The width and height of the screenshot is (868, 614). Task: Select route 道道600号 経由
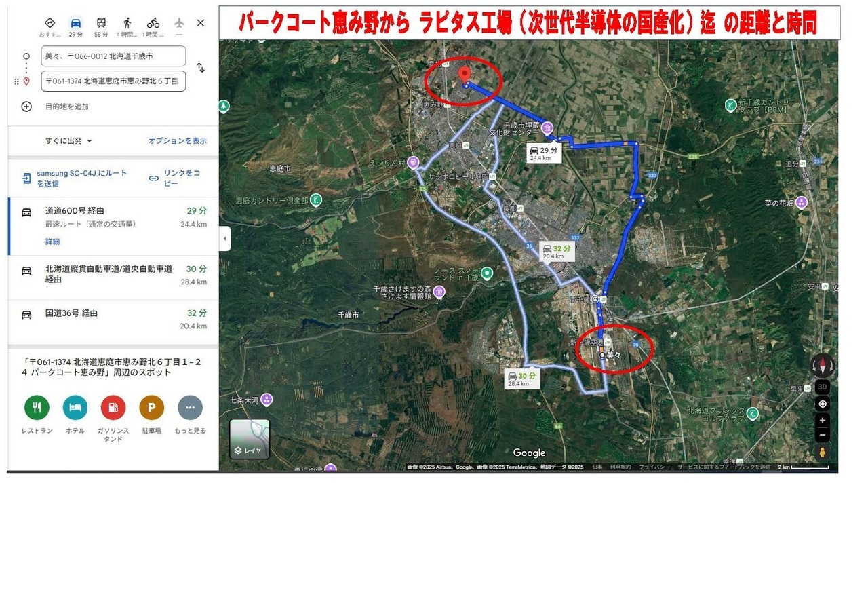click(113, 227)
